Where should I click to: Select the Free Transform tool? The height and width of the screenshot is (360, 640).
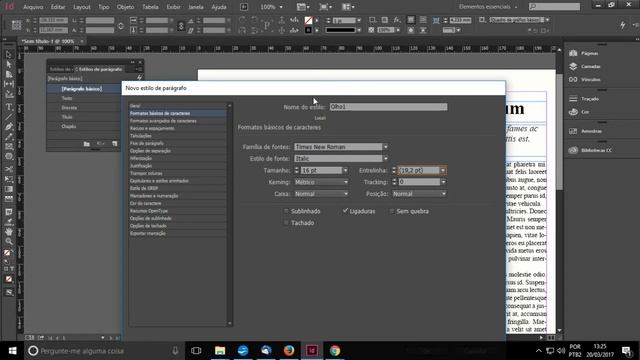(9, 179)
